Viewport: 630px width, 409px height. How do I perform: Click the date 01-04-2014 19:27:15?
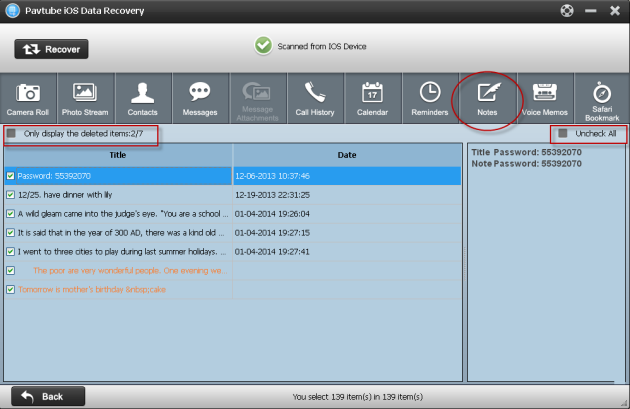point(272,233)
